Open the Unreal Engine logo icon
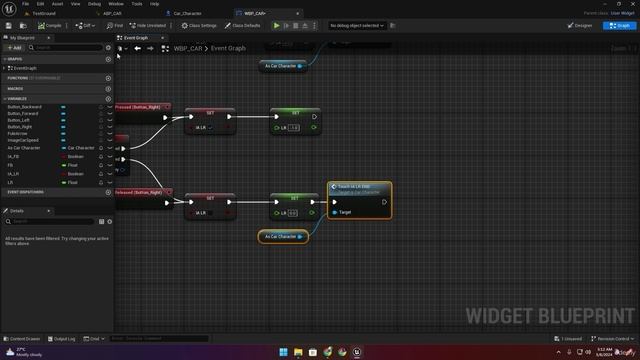This screenshot has height=360, width=640. [x=9, y=8]
